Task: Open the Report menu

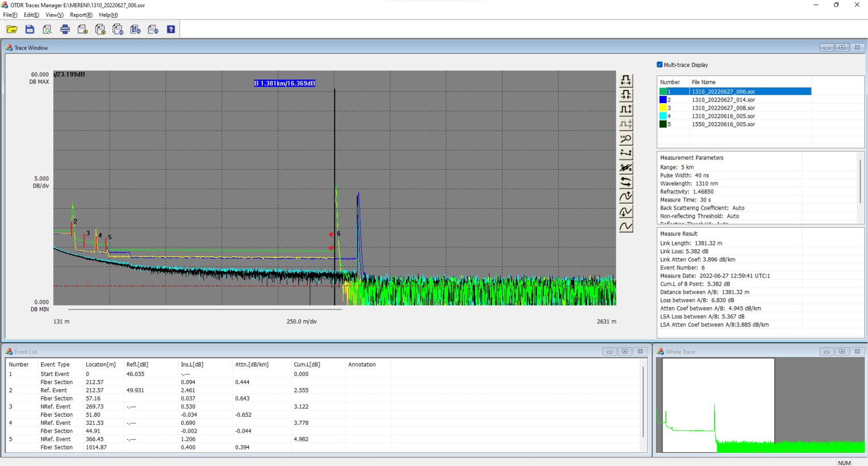Action: 81,15
